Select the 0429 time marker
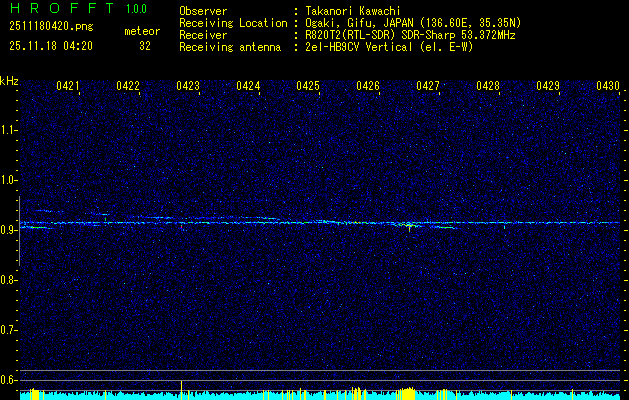This screenshot has height=400, width=629. (548, 87)
